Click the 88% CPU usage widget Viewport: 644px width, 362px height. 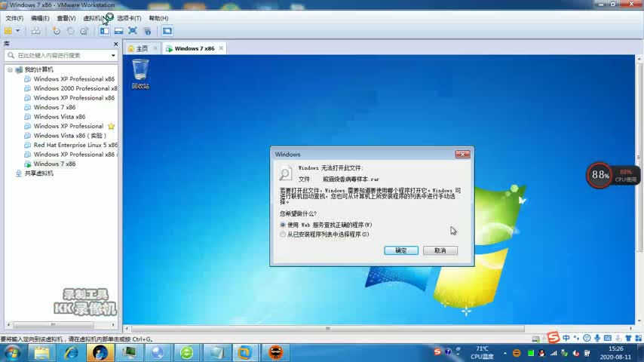pyautogui.click(x=612, y=176)
